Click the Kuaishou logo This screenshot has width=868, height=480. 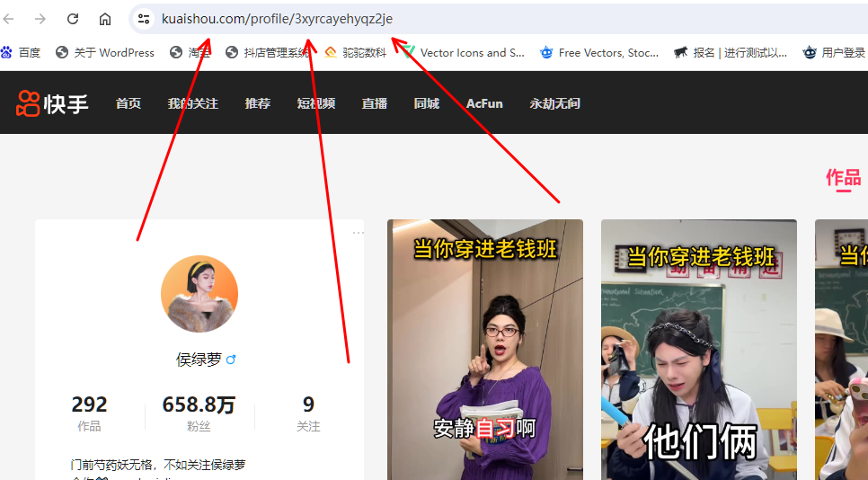pyautogui.click(x=52, y=103)
